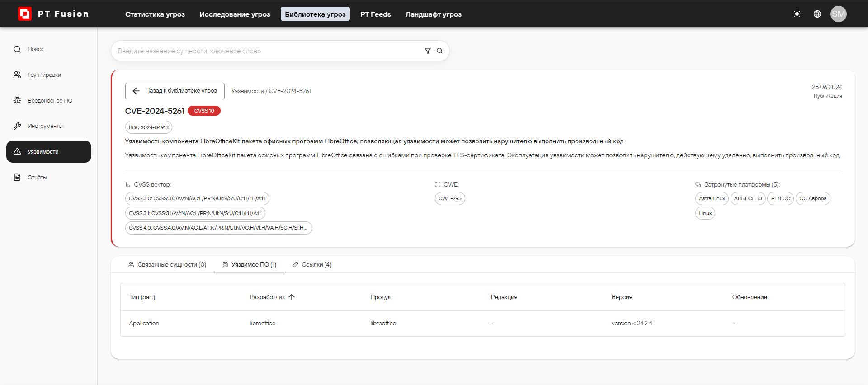Click the CVSS 3.1 vector chip
This screenshot has height=385, width=868.
[x=195, y=213]
